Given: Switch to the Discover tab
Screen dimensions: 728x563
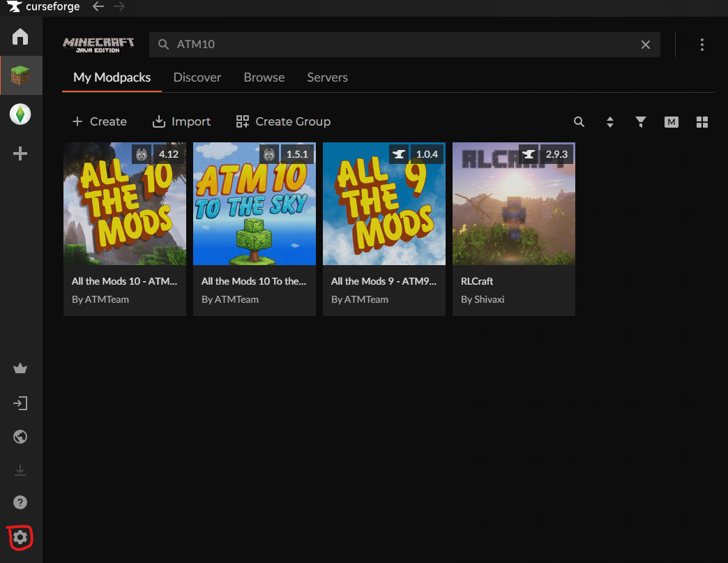Looking at the screenshot, I should coord(197,77).
